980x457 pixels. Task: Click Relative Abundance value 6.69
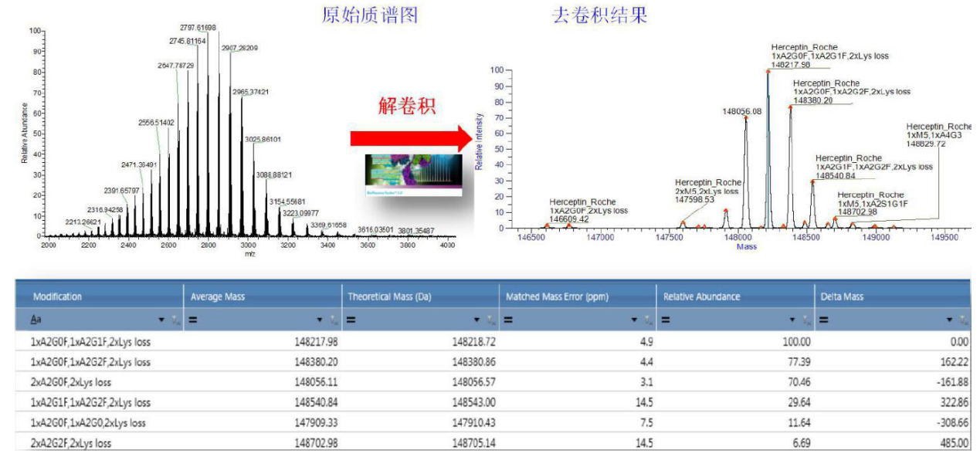click(x=802, y=442)
